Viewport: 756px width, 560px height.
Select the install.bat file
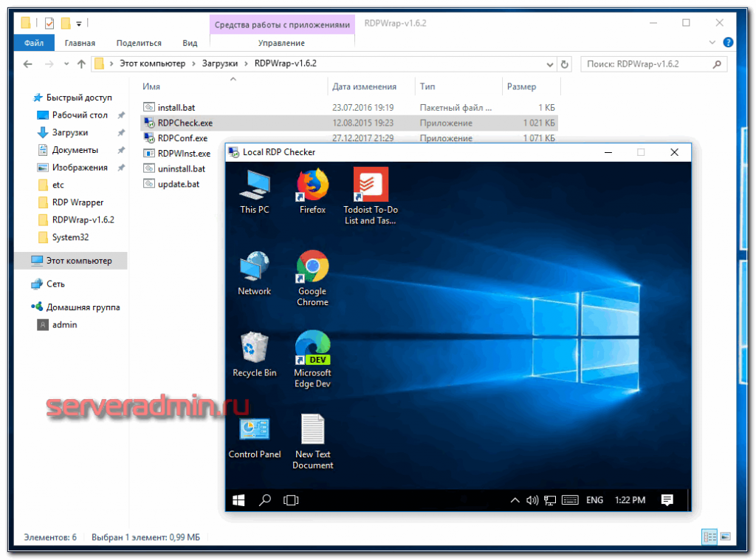176,107
